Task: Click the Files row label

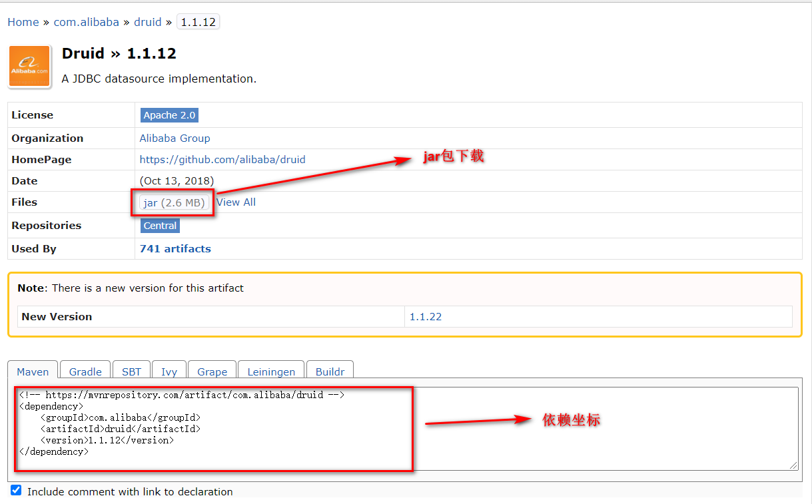Action: [25, 202]
